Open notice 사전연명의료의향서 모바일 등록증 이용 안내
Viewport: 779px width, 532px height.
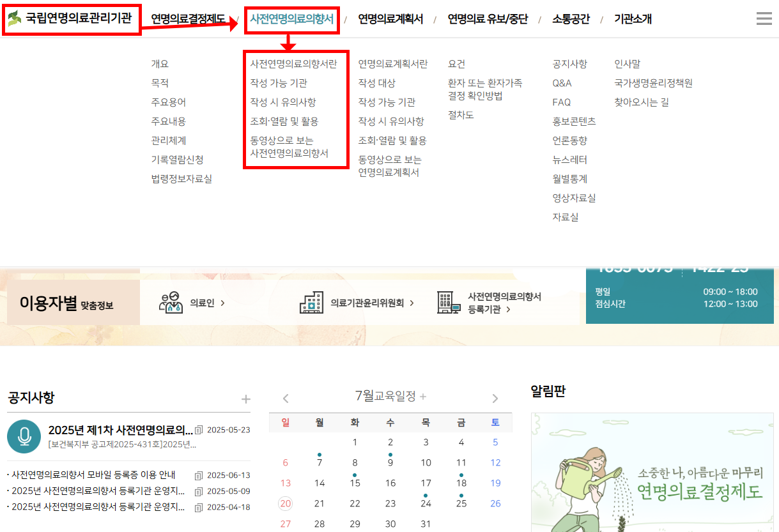[93, 475]
